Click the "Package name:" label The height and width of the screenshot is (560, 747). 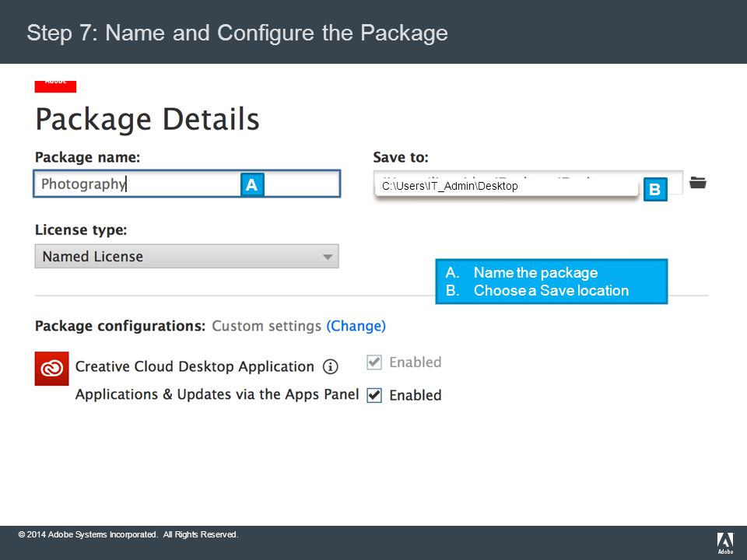tap(88, 157)
